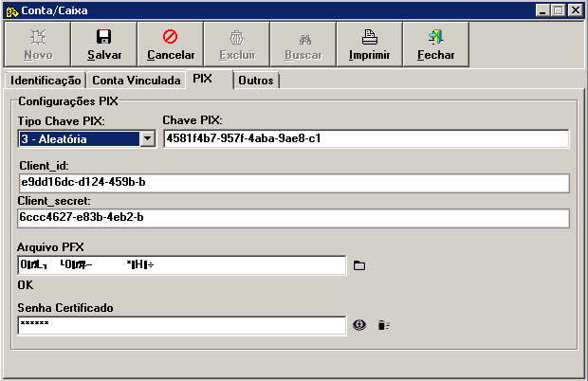The height and width of the screenshot is (381, 588).
Task: Focus the Senha Certificado password field
Action: tap(181, 325)
